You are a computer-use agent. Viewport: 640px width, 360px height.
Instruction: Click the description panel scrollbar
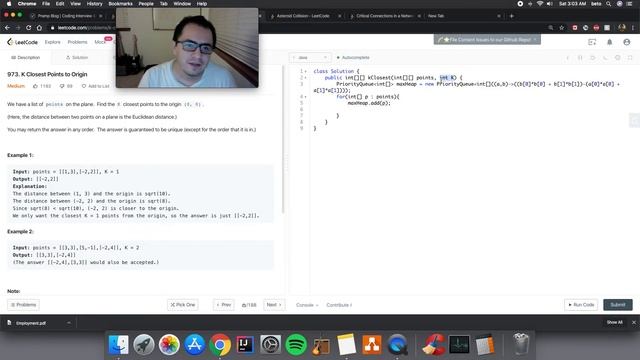(283, 139)
